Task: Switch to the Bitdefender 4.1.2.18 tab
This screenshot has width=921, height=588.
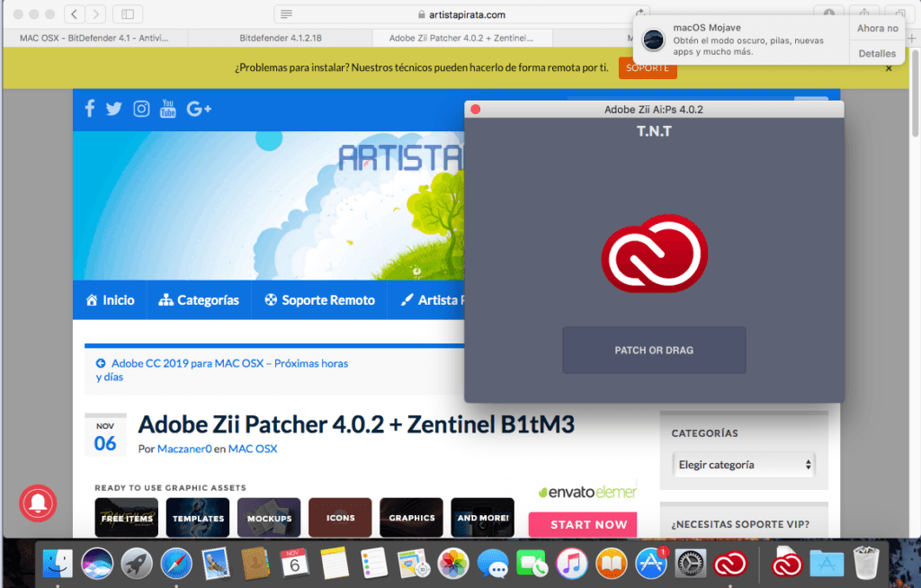Action: pos(281,38)
